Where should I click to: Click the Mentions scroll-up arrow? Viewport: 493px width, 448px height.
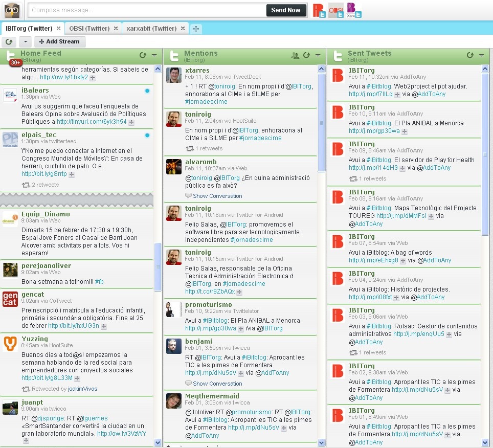click(321, 69)
